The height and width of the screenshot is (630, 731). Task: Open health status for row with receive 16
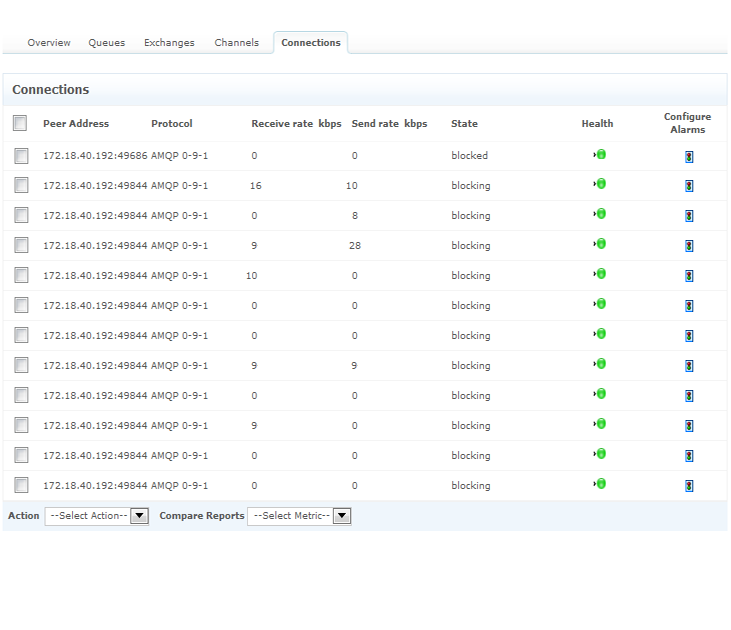click(600, 184)
